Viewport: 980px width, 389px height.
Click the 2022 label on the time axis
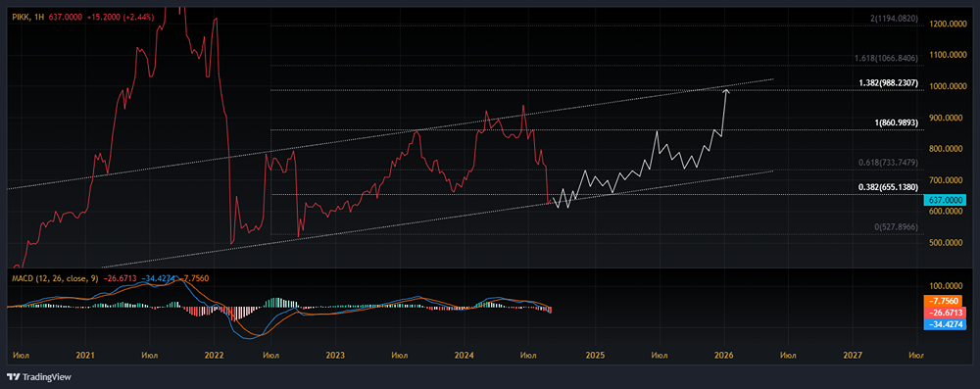point(214,356)
